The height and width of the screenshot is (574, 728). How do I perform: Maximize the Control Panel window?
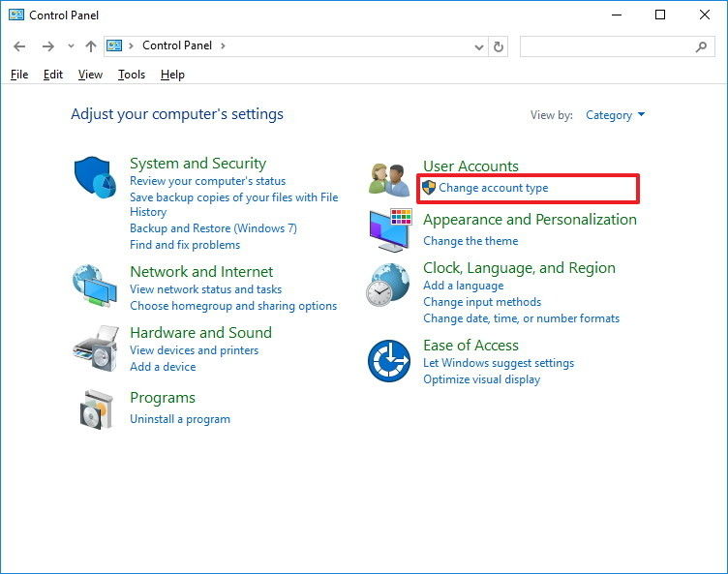coord(660,15)
